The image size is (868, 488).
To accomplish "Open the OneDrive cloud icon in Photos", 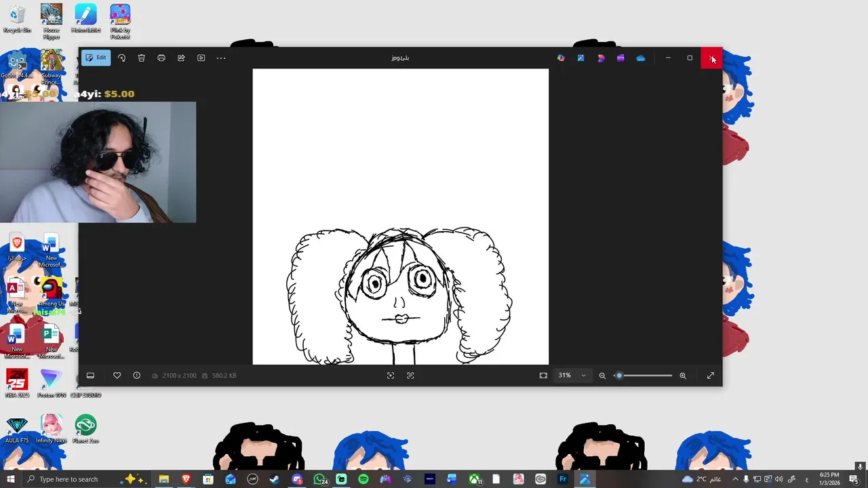I will [x=641, y=58].
